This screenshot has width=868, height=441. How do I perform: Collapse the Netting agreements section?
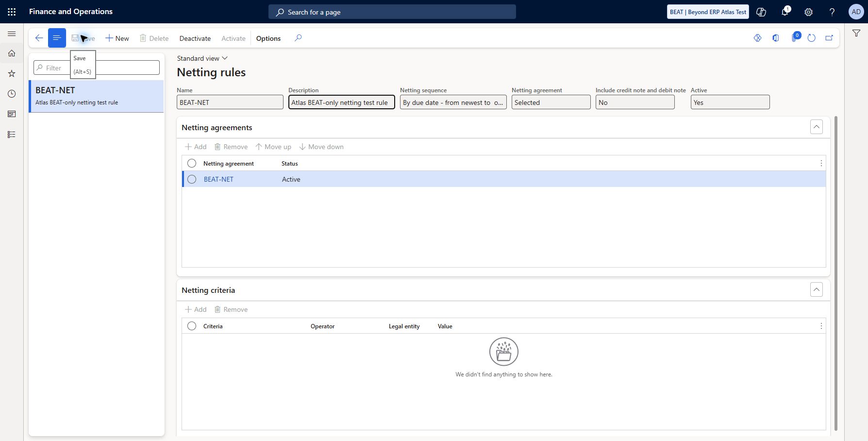coord(817,127)
